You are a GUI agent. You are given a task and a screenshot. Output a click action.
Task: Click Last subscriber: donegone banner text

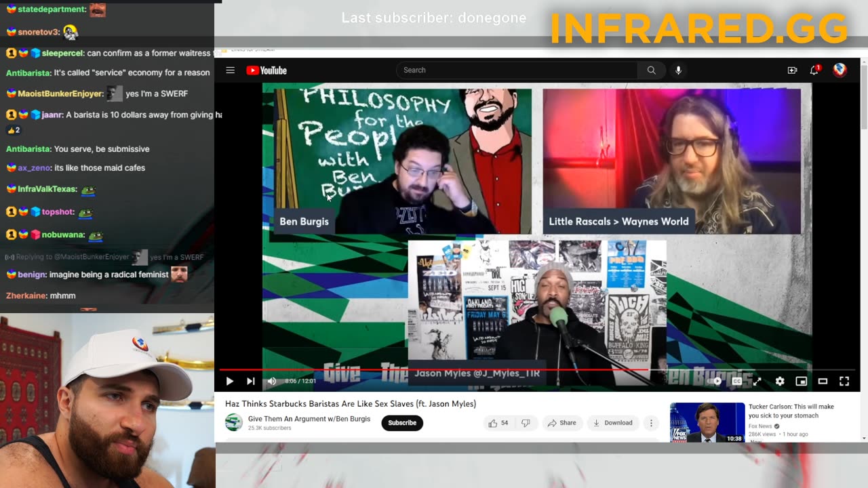434,18
